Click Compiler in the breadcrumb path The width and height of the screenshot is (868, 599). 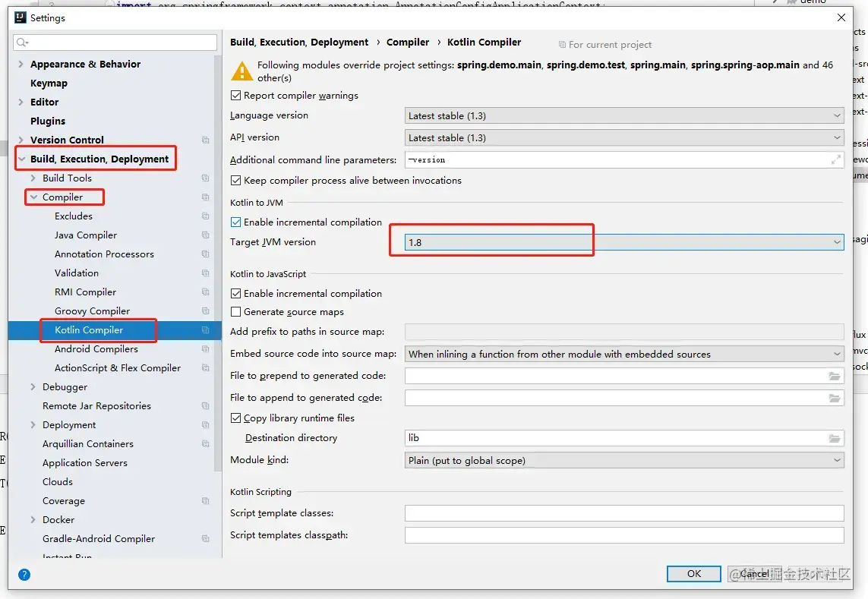[408, 42]
